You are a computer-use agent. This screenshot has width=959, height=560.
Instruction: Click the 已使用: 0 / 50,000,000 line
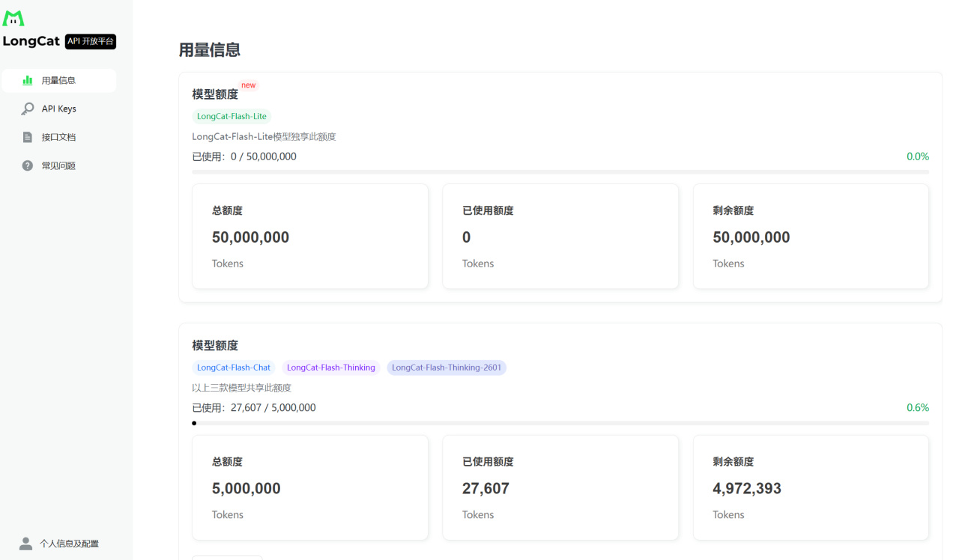[x=244, y=156]
